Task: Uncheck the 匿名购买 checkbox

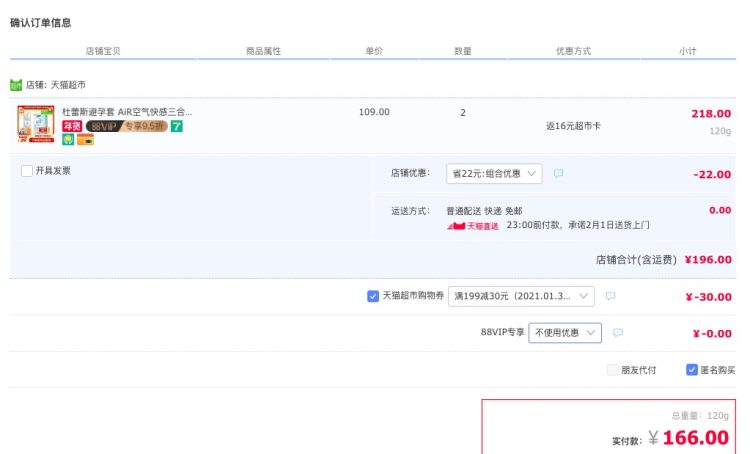Action: coord(692,370)
